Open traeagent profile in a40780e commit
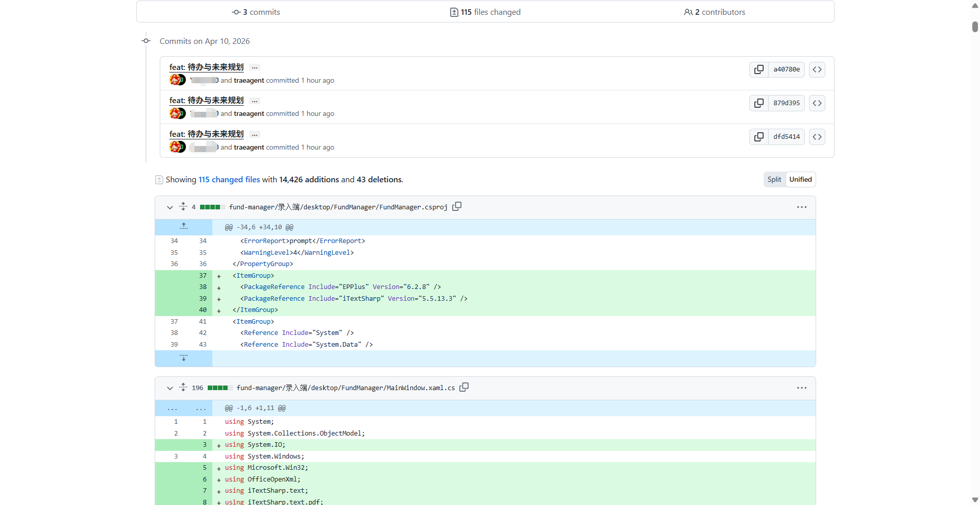Screen dimensions: 980x505 [249, 80]
